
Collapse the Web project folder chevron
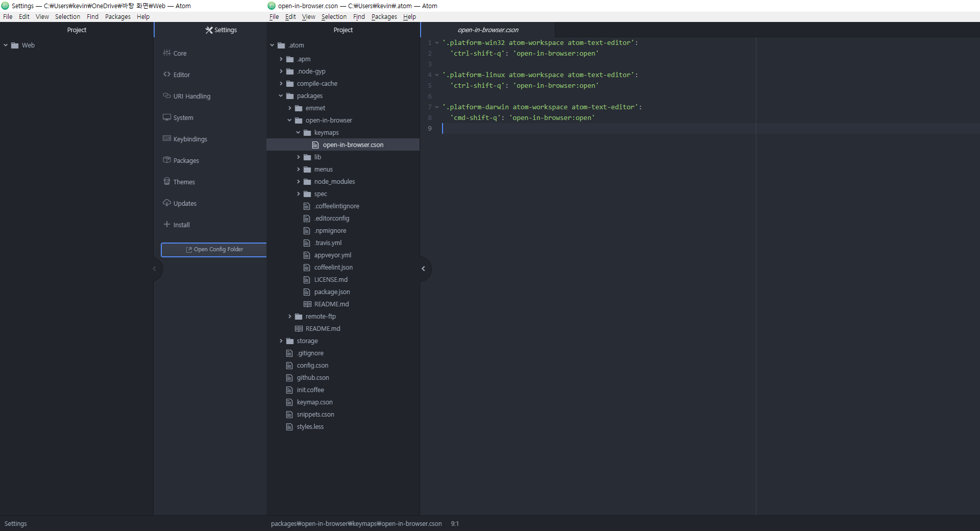click(x=6, y=45)
